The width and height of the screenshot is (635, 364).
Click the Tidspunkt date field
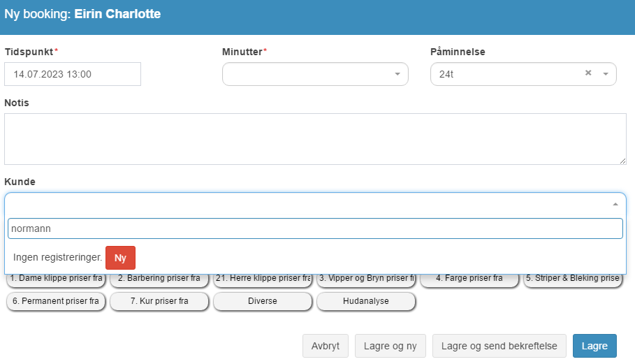pyautogui.click(x=73, y=74)
